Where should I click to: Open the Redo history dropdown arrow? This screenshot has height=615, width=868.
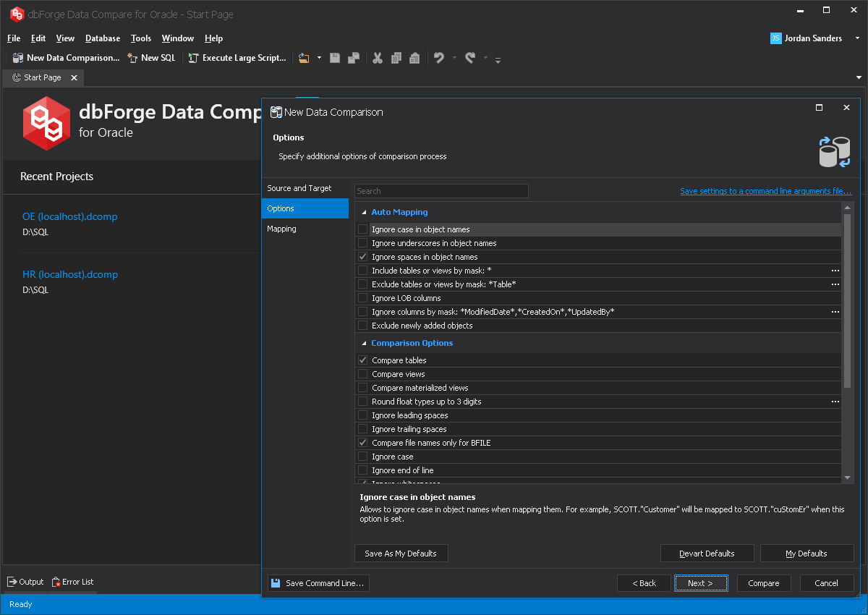point(485,58)
